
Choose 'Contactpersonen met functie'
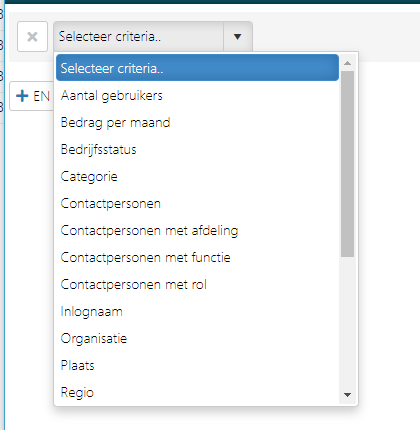tap(197, 258)
